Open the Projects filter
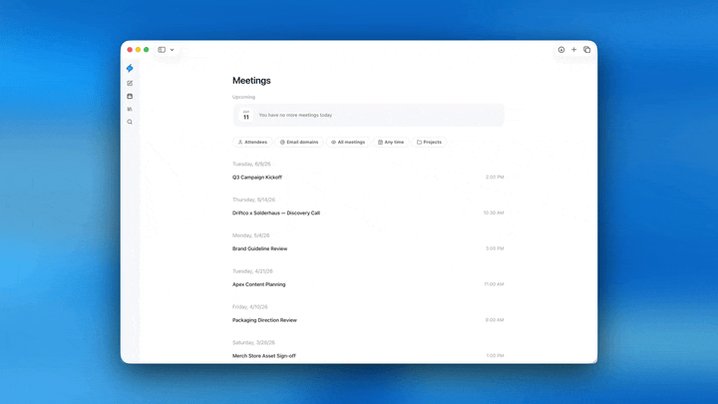The height and width of the screenshot is (404, 718). [x=429, y=142]
